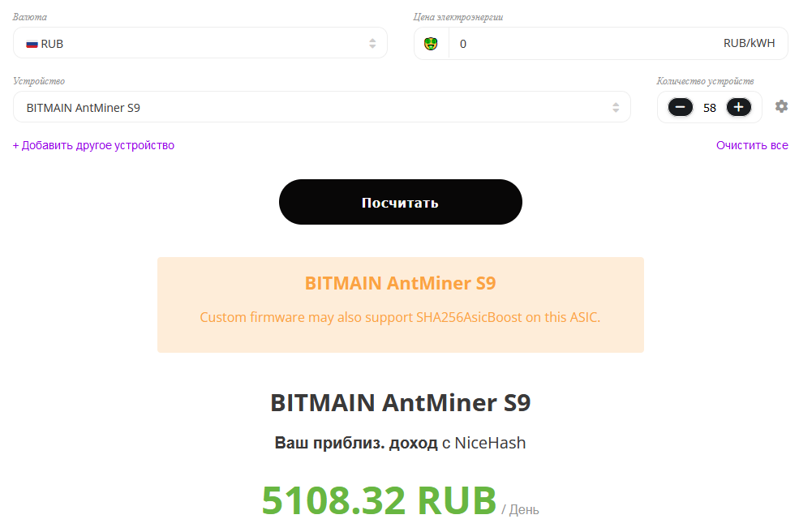Increase device count with the plus button

pos(738,107)
